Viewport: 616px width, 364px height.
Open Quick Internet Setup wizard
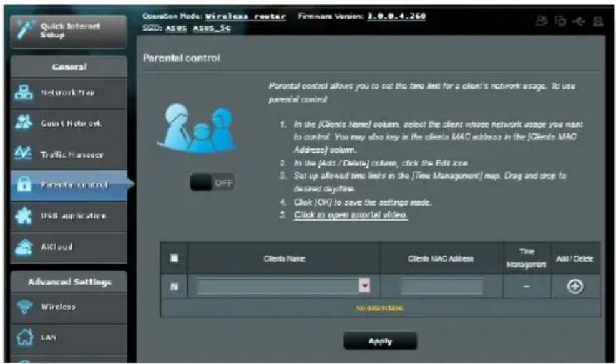tap(69, 31)
